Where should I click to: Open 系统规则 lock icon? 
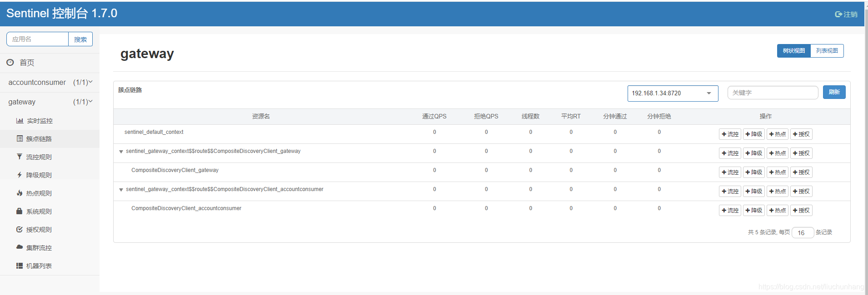click(x=20, y=211)
